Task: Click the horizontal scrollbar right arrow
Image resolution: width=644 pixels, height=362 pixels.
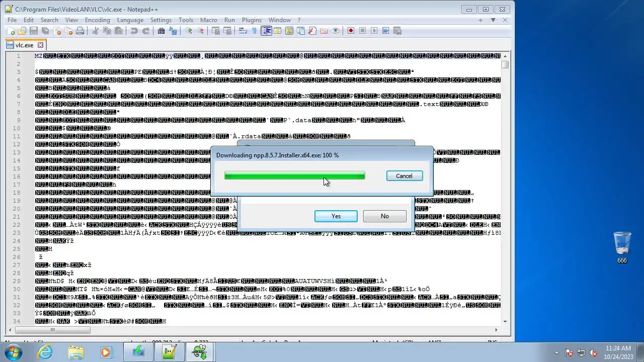Action: (496, 330)
